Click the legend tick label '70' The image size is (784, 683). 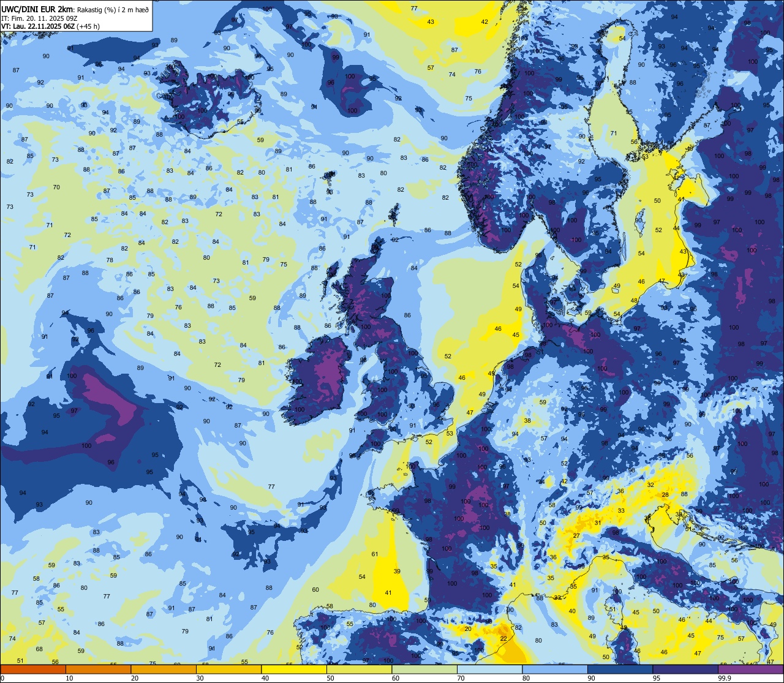(x=461, y=678)
